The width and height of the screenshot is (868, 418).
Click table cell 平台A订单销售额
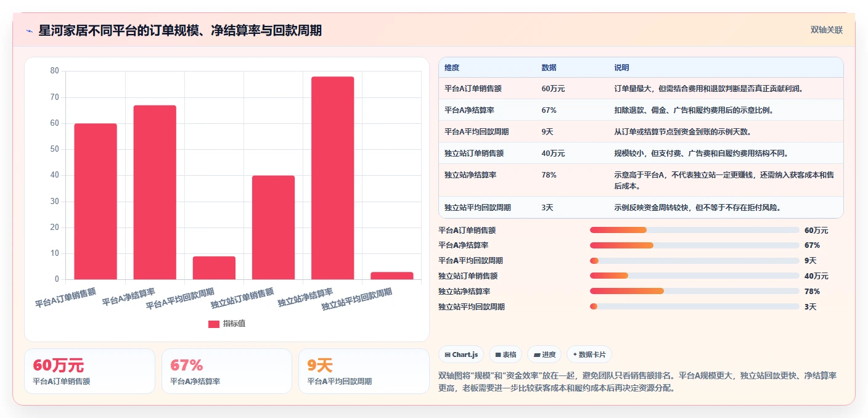tap(473, 89)
